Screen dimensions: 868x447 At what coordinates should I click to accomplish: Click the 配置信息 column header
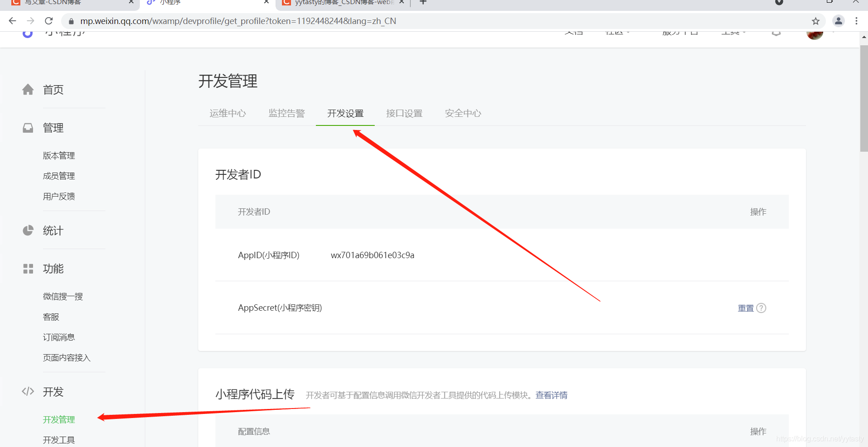[x=254, y=432]
